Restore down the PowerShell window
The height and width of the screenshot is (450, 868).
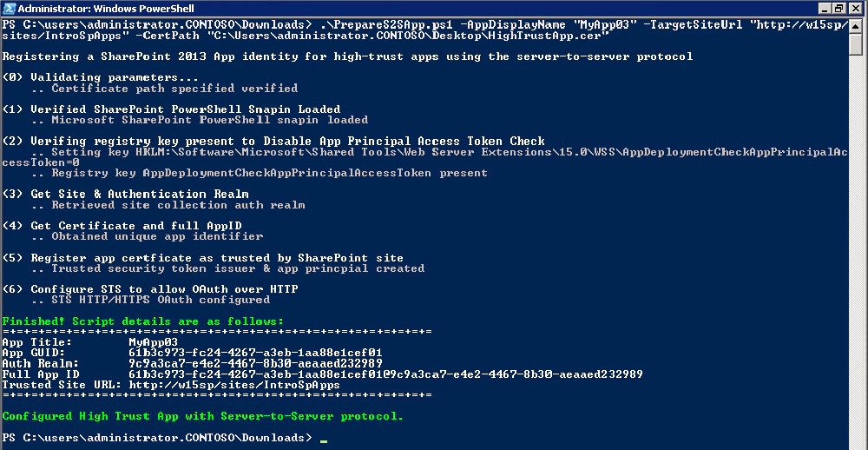838,9
